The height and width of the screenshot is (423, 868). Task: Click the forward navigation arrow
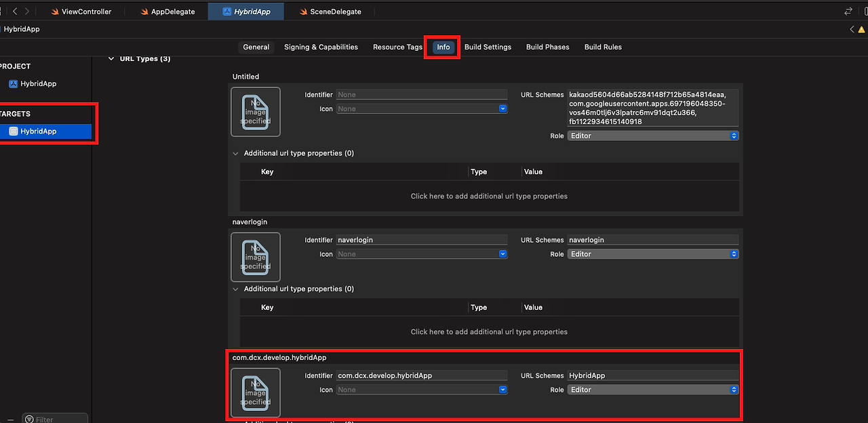pos(27,12)
